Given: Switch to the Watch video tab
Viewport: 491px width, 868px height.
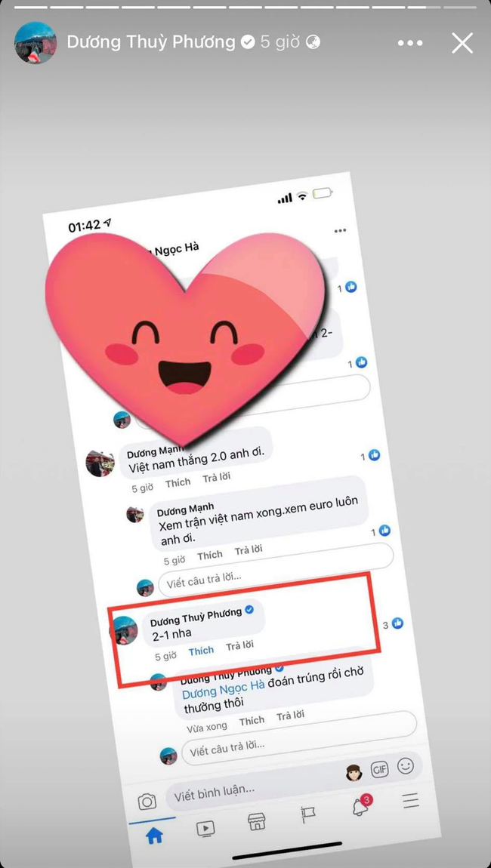Looking at the screenshot, I should point(205,829).
